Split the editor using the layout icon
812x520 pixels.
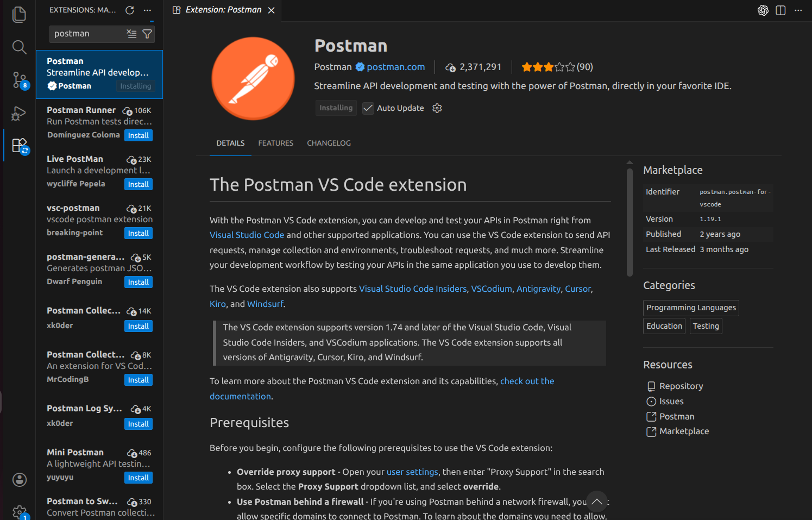click(780, 10)
